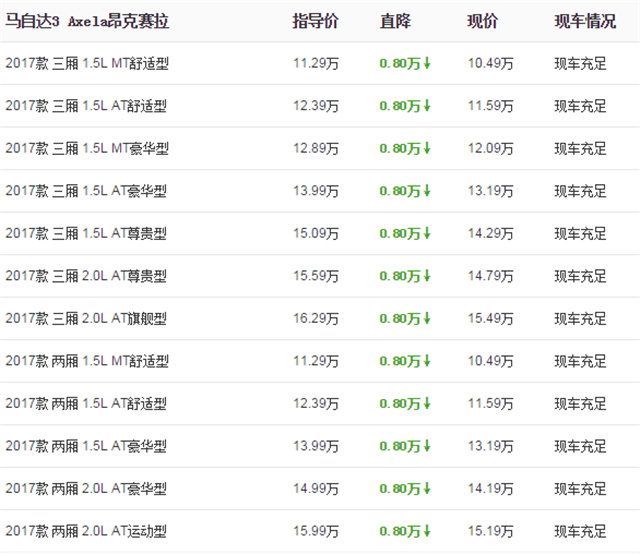Click the 现车情况 column header

pyautogui.click(x=585, y=21)
